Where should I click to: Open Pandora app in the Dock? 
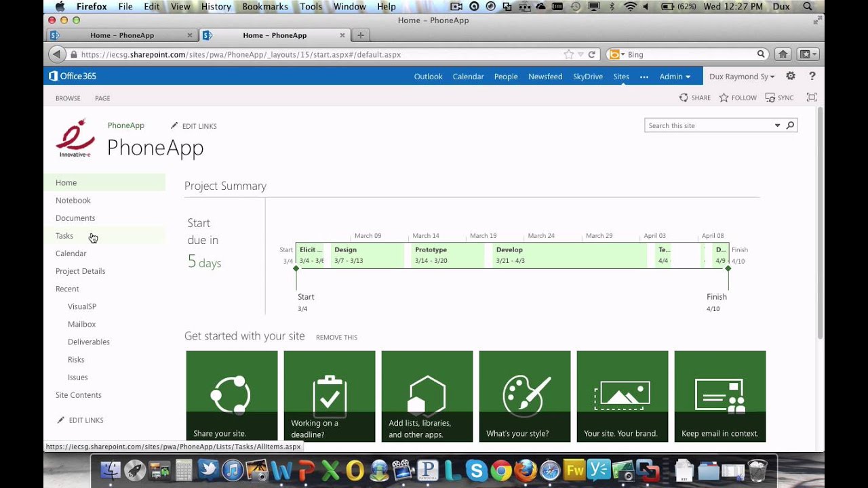point(427,470)
